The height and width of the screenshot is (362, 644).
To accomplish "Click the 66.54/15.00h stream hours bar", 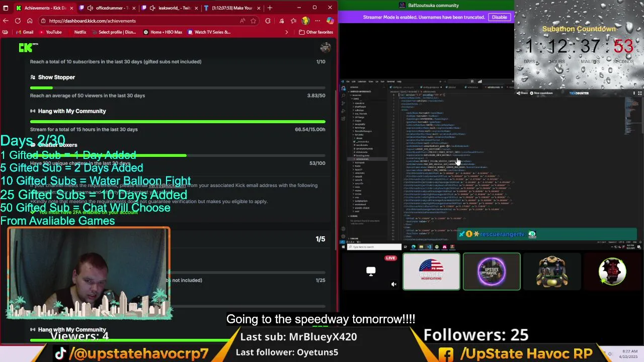I will (178, 122).
